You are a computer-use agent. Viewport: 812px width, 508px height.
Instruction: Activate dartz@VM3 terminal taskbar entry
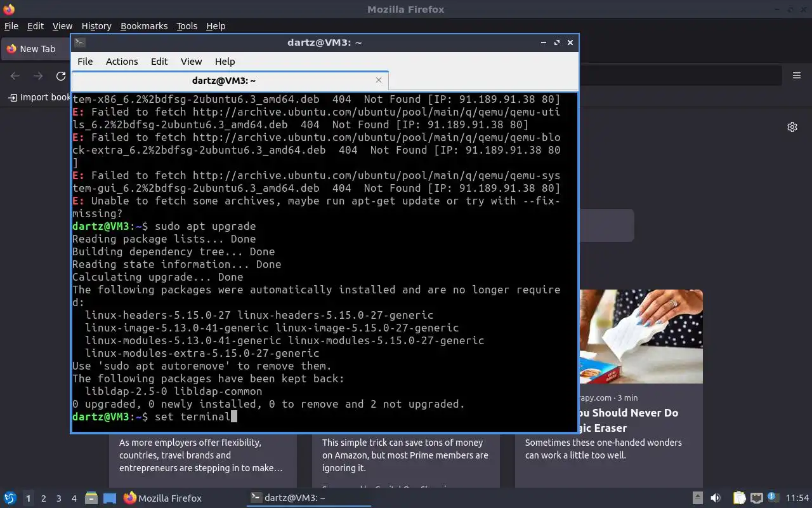308,498
